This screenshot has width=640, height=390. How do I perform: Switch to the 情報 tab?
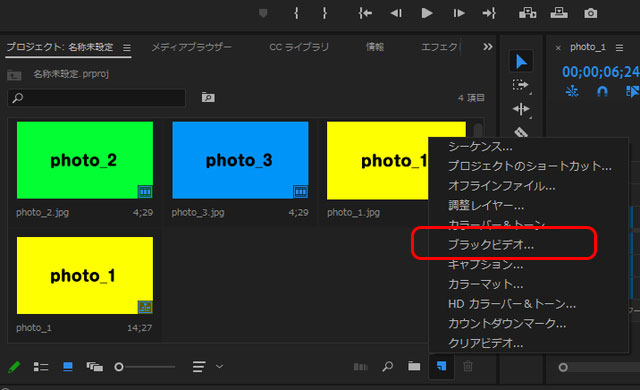click(x=375, y=47)
